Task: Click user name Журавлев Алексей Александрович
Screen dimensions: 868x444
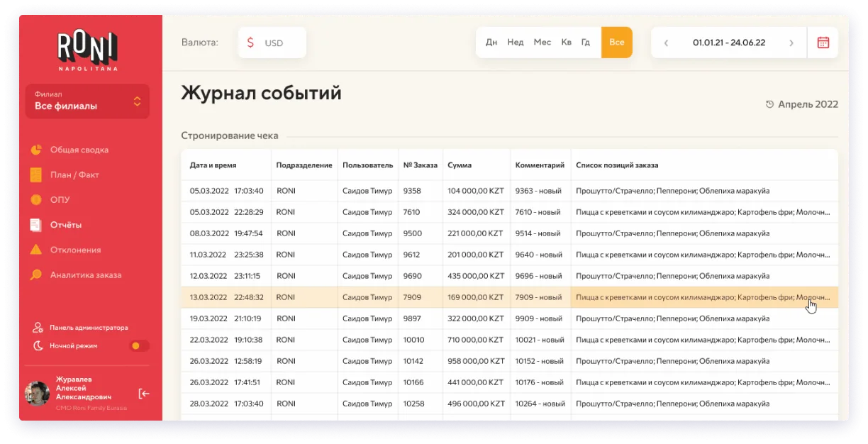Action: click(x=84, y=389)
